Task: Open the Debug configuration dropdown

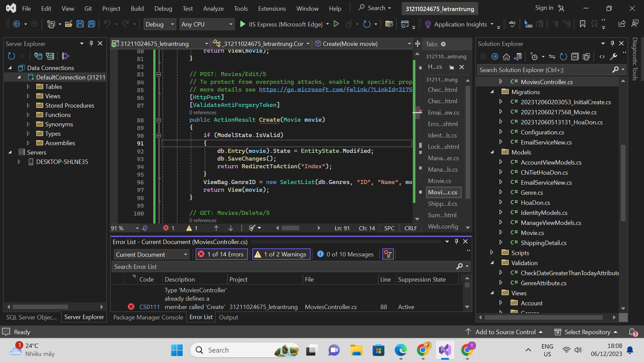Action: pyautogui.click(x=160, y=24)
